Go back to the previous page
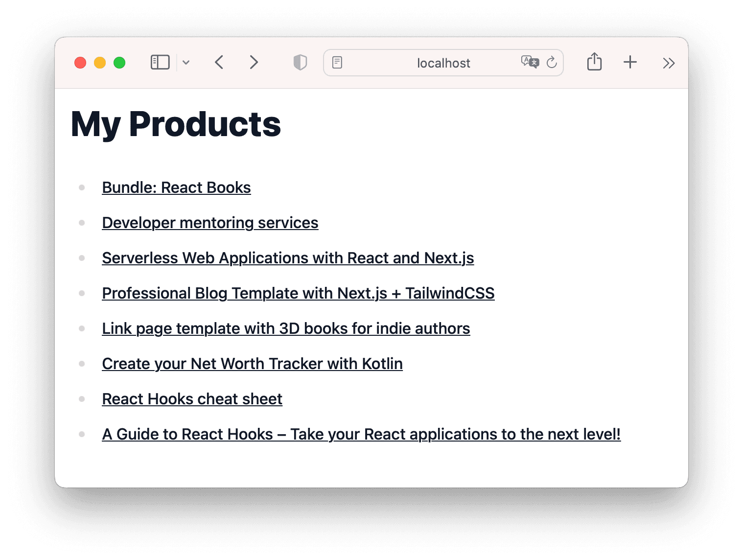Image resolution: width=743 pixels, height=560 pixels. (219, 62)
